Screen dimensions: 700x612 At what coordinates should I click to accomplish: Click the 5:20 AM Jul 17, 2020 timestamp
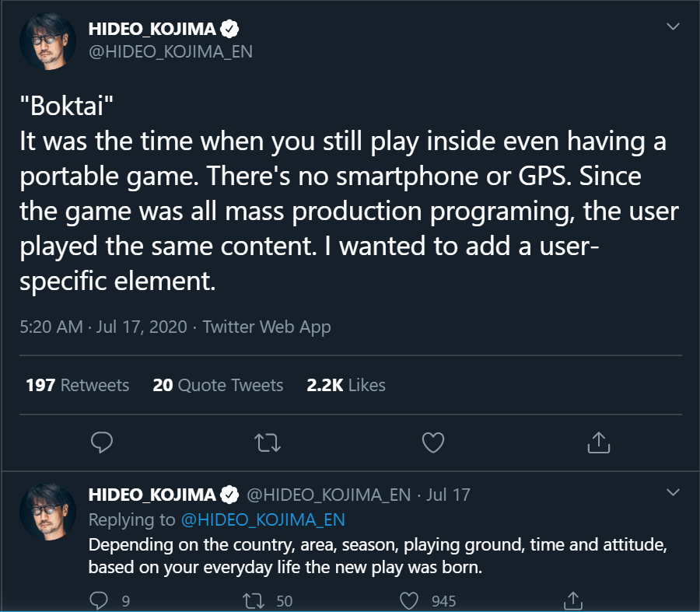point(103,327)
